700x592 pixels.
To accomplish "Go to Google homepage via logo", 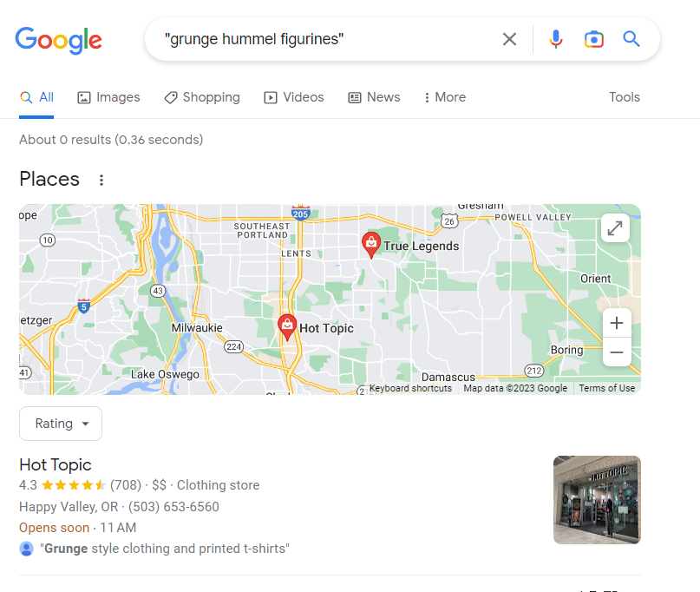I will tap(58, 40).
